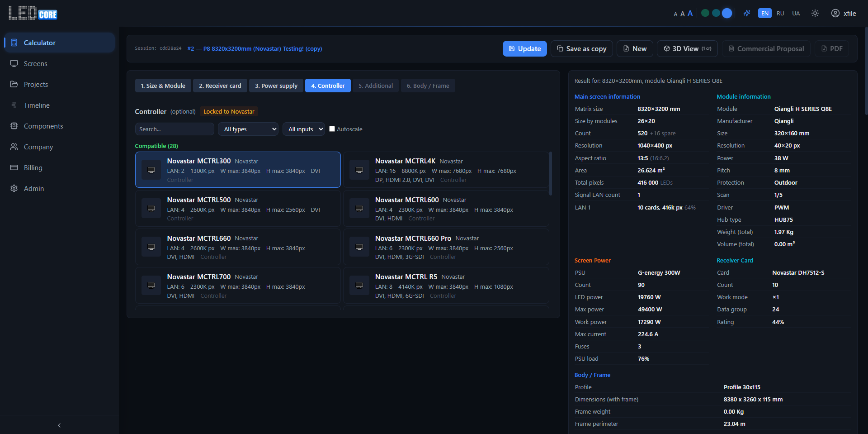This screenshot has width=868, height=434.
Task: Click the sparkle effects icon in header
Action: click(x=747, y=13)
